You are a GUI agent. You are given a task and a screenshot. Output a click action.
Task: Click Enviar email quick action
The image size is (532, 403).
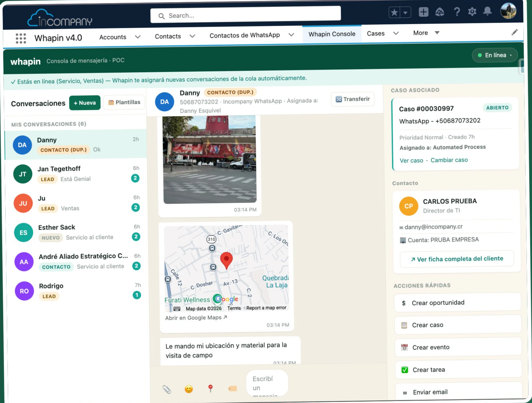(x=459, y=392)
